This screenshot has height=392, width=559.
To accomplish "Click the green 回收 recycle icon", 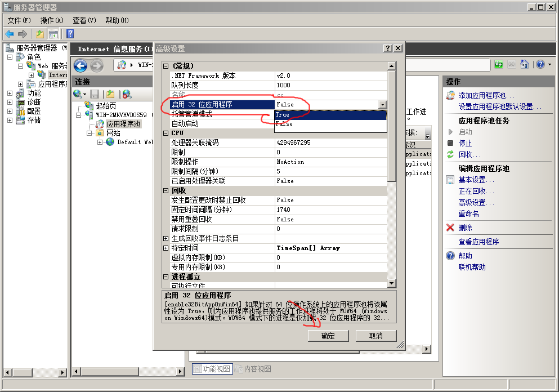I will 450,154.
